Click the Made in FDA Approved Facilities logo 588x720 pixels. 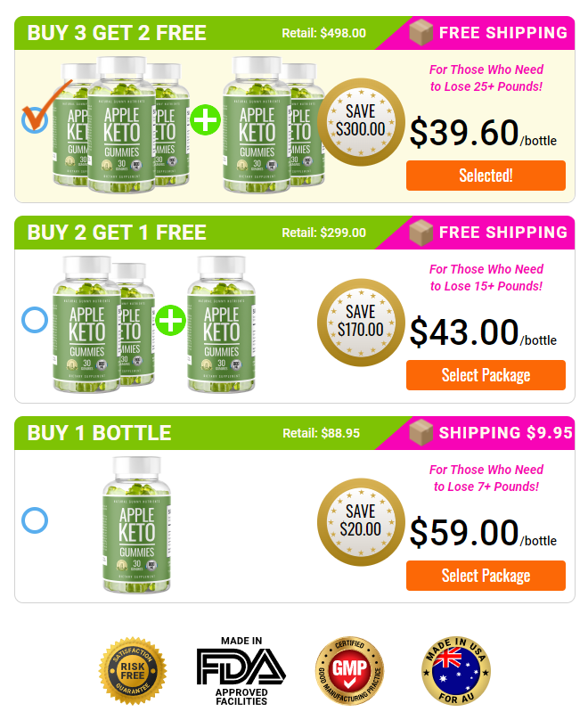click(x=241, y=671)
